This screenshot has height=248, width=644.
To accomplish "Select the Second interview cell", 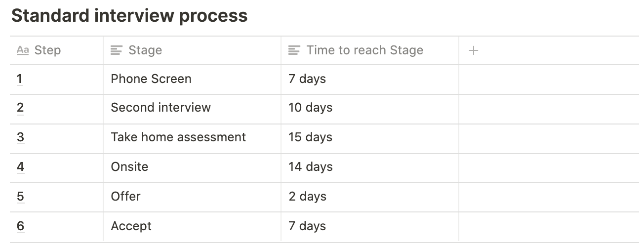I will click(192, 109).
